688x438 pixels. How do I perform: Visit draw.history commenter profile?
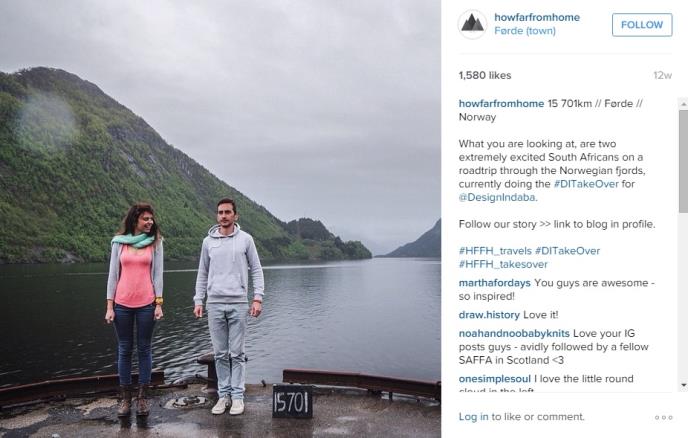pos(489,315)
